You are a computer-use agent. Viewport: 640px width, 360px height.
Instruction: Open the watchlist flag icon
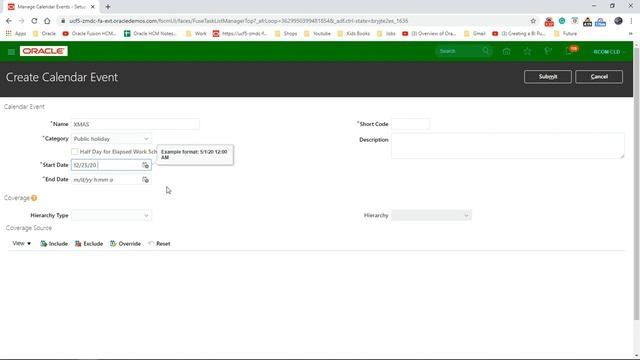[548, 51]
